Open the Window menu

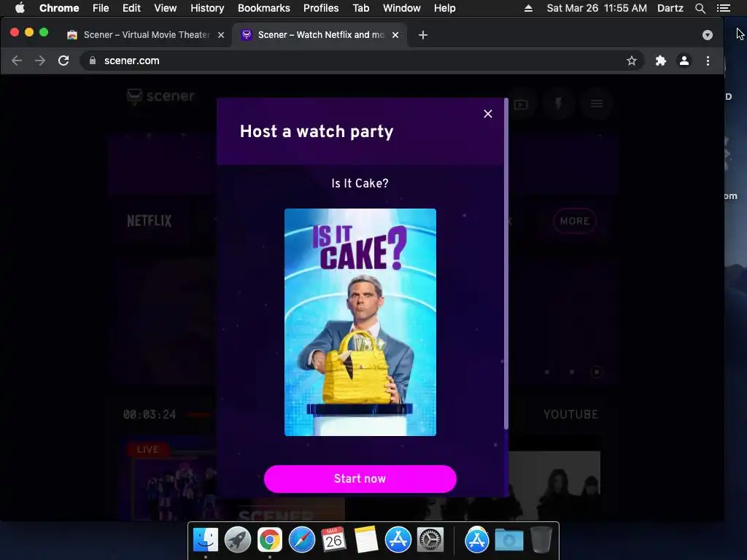402,8
